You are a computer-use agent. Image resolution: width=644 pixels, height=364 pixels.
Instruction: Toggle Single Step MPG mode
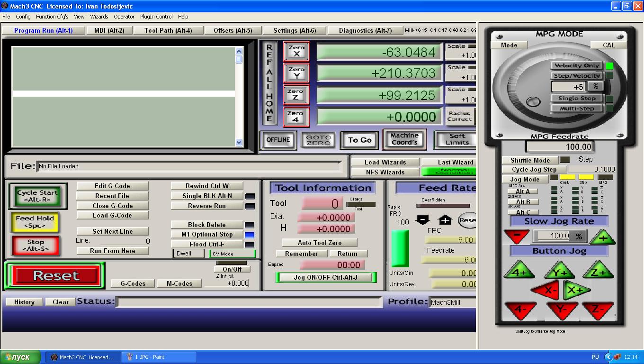click(577, 98)
